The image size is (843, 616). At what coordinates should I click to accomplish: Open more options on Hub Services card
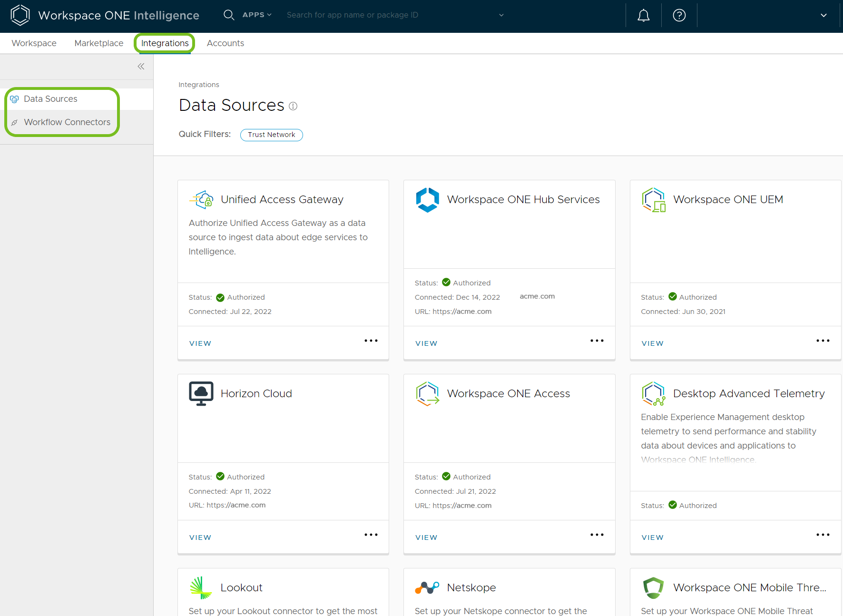tap(597, 341)
